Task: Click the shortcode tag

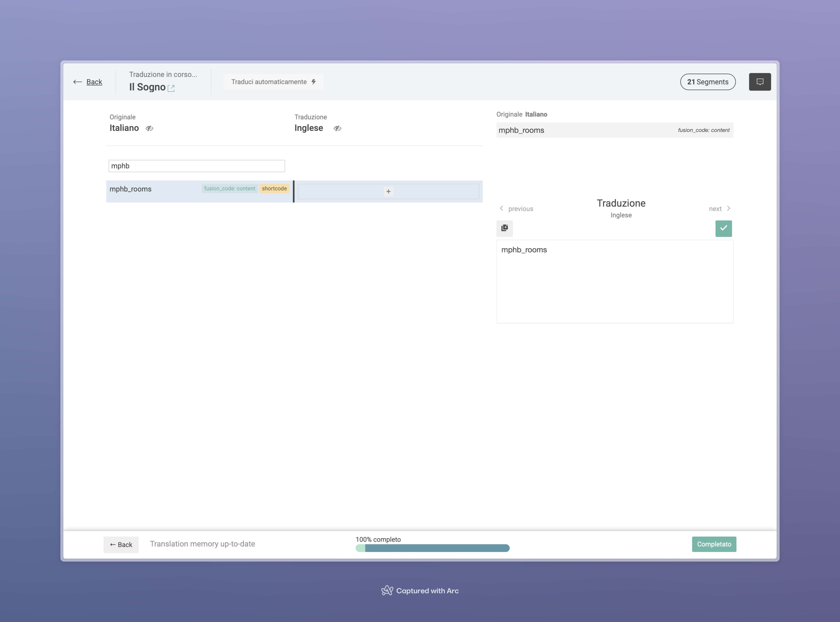Action: [x=274, y=189]
